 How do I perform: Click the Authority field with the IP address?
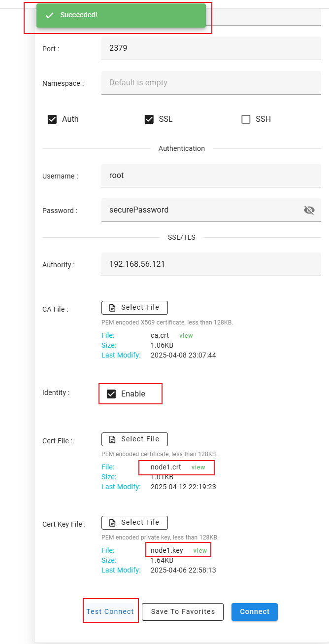tap(211, 264)
